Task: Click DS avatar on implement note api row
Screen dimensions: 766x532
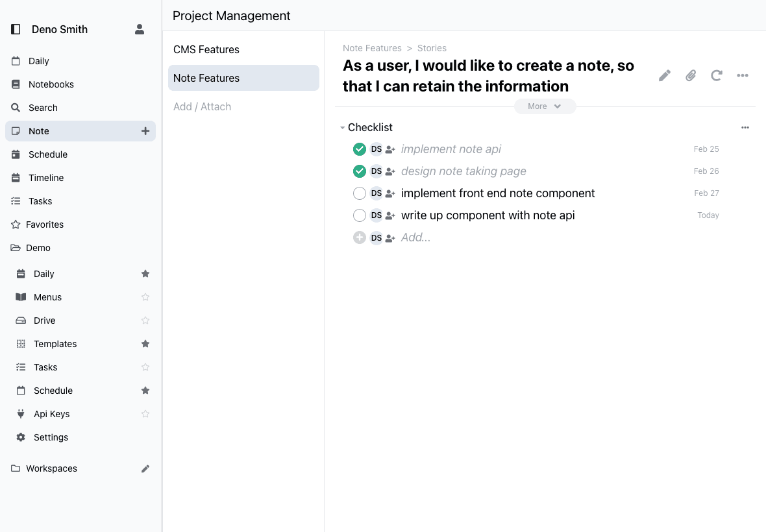Action: (376, 149)
